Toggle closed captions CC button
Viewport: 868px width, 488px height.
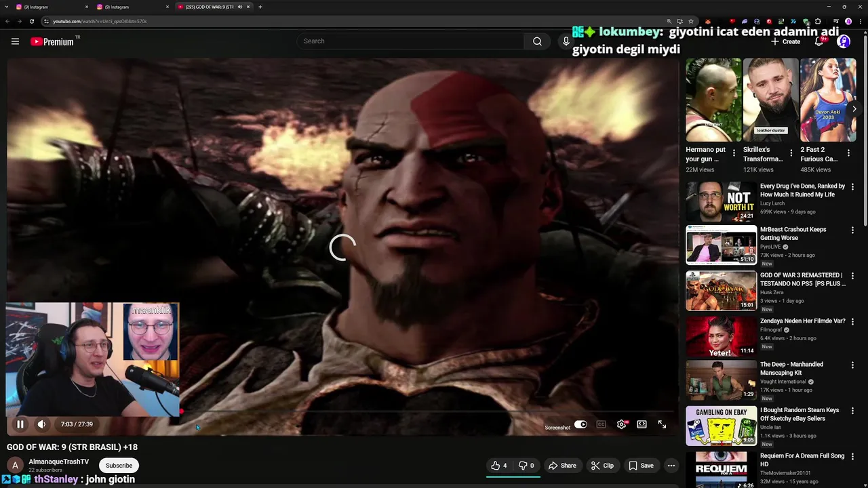point(601,424)
